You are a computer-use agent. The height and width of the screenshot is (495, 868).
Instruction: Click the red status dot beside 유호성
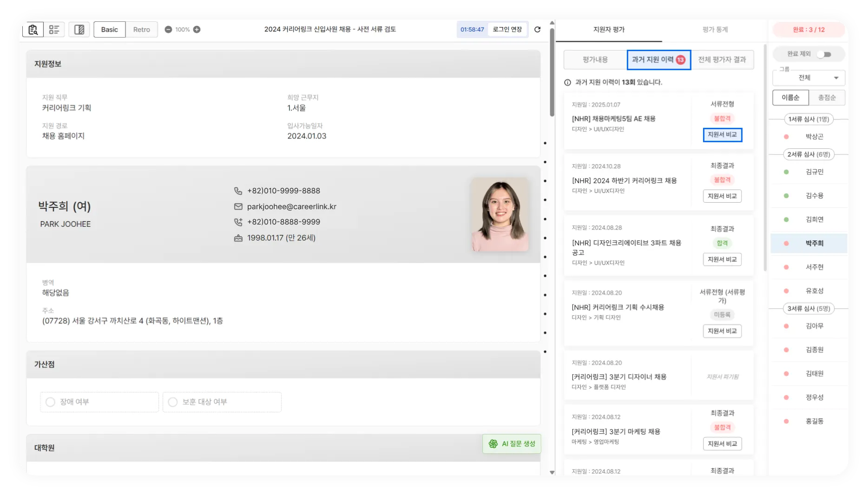(x=786, y=291)
